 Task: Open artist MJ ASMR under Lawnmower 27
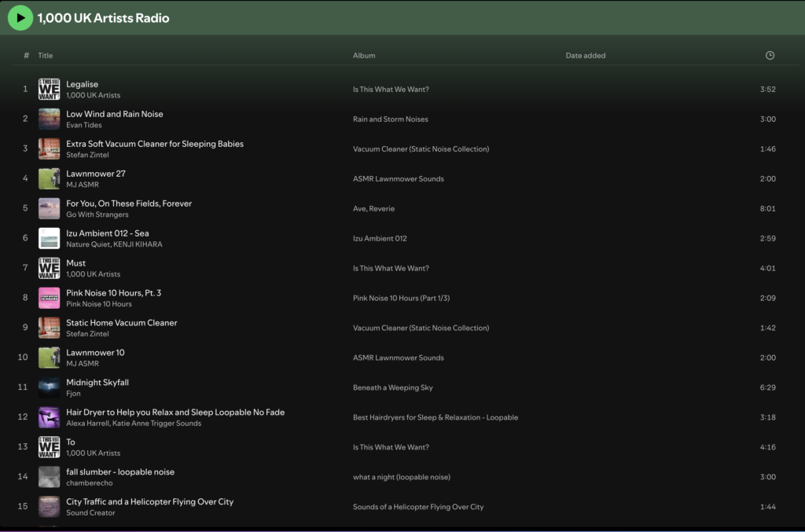click(82, 185)
